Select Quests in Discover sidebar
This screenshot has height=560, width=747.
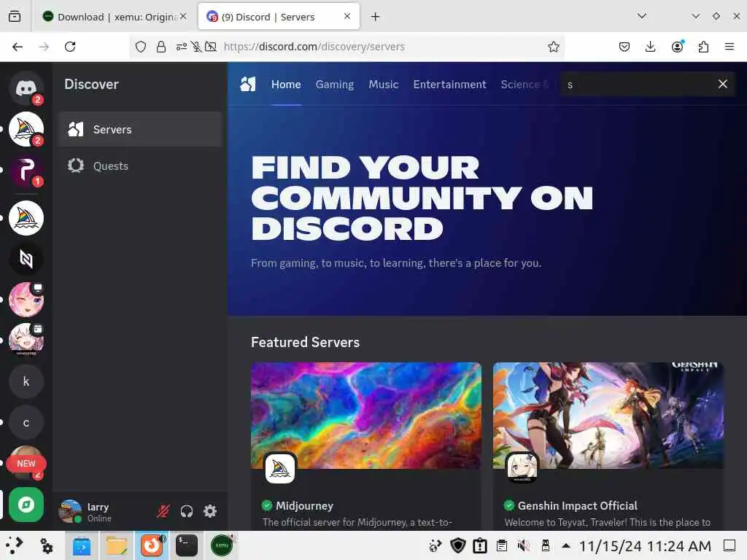pos(141,166)
